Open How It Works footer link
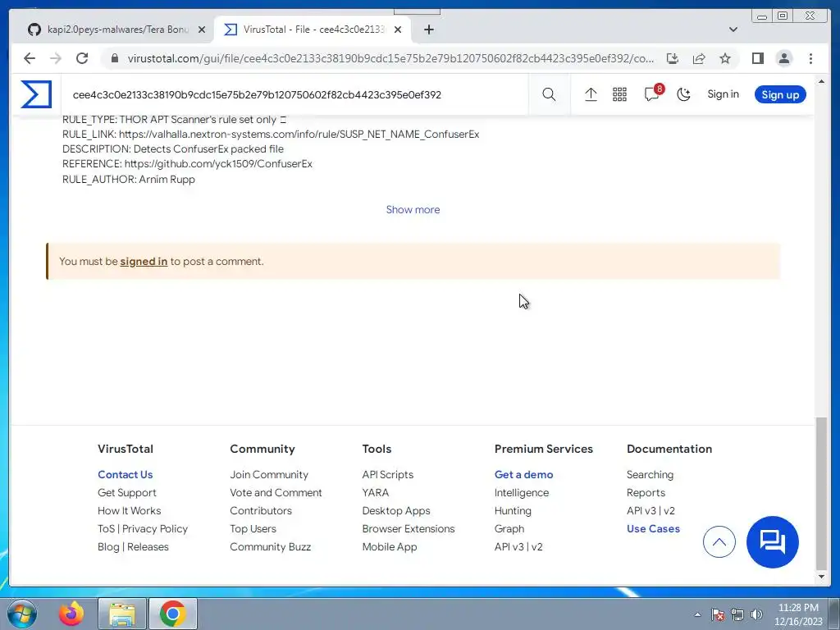 click(x=129, y=510)
